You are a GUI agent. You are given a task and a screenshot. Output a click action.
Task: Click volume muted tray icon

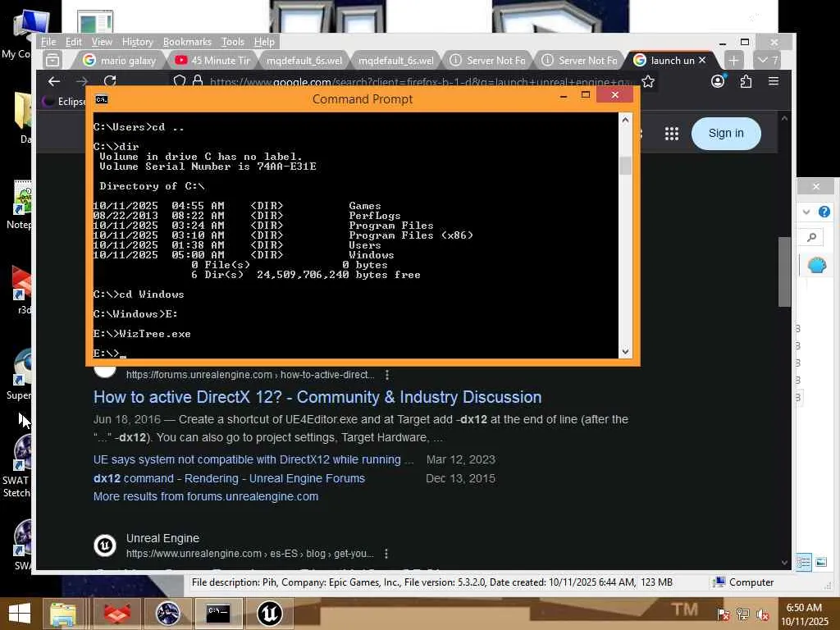click(763, 614)
